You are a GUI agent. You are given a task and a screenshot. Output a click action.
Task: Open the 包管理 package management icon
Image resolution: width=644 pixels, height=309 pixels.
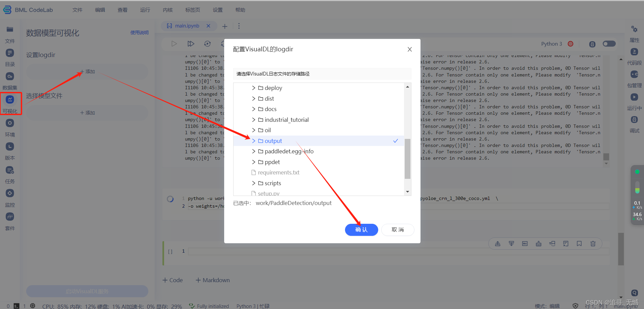(x=634, y=74)
